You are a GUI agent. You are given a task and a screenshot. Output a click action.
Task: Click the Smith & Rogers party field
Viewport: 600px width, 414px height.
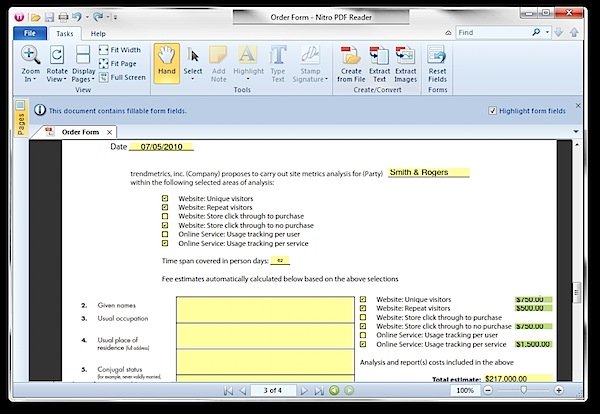[x=428, y=172]
